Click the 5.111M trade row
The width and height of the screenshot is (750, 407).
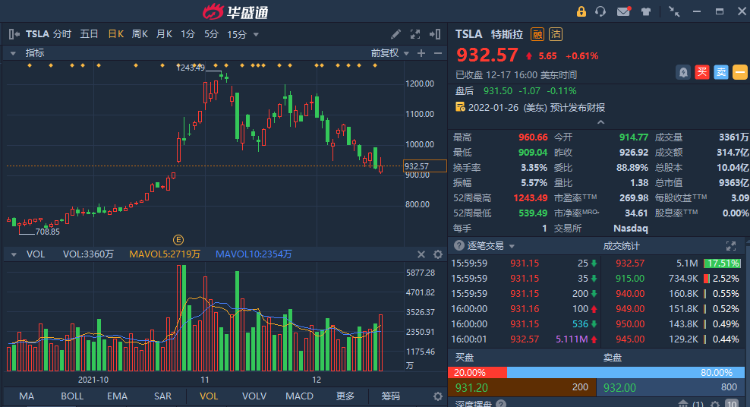pos(524,339)
